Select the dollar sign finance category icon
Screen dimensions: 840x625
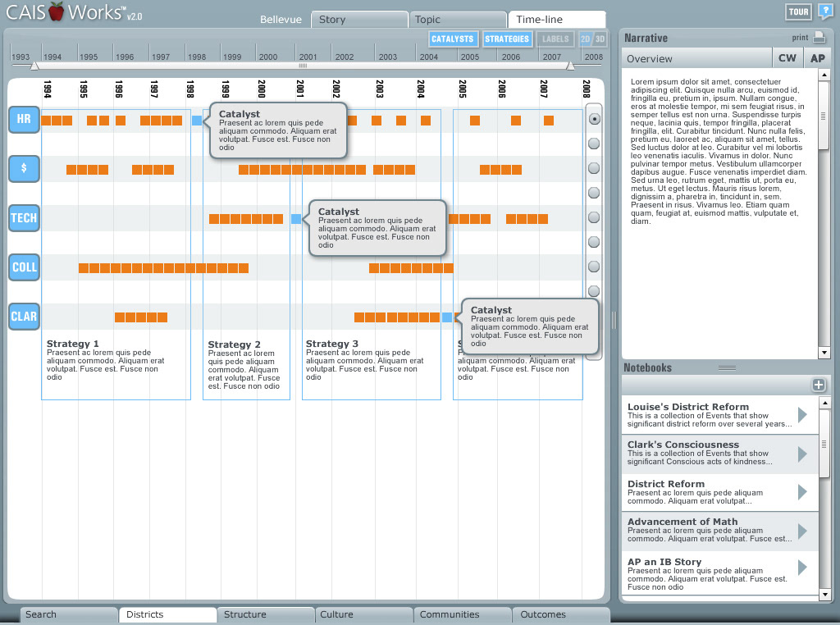(24, 169)
